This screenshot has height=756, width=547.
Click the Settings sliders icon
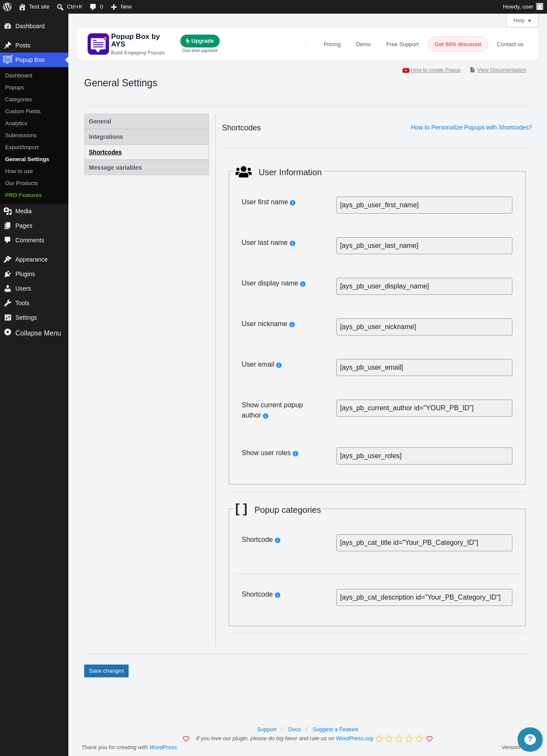point(8,318)
